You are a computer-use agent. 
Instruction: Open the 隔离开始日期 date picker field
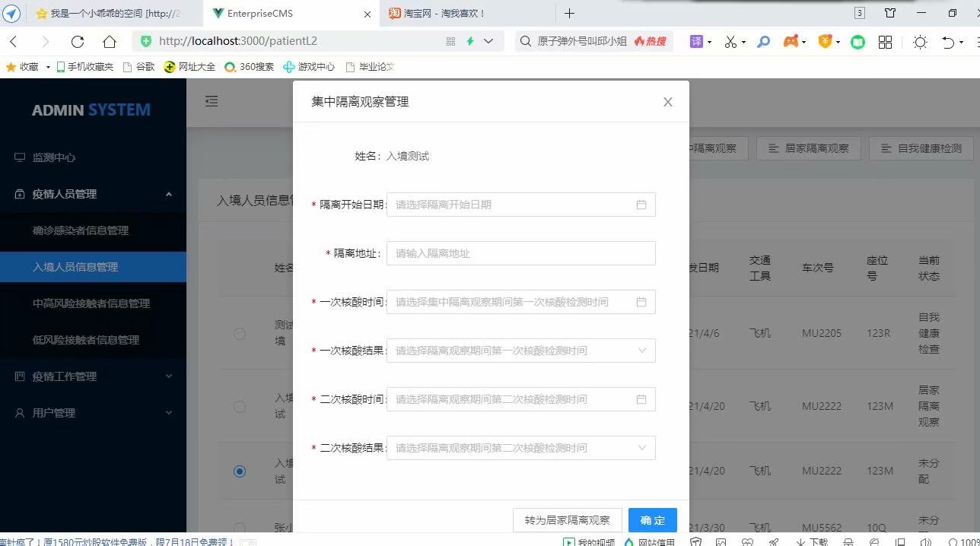click(520, 205)
